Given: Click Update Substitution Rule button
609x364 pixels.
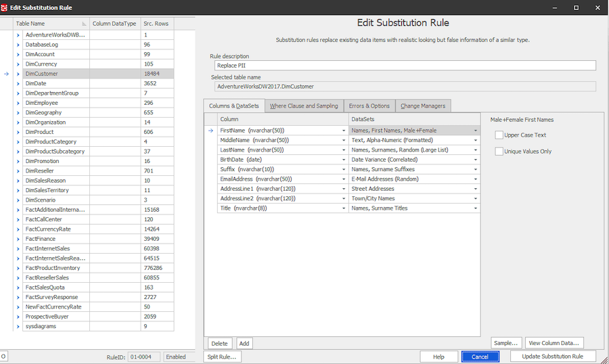Looking at the screenshot, I should pyautogui.click(x=553, y=357).
